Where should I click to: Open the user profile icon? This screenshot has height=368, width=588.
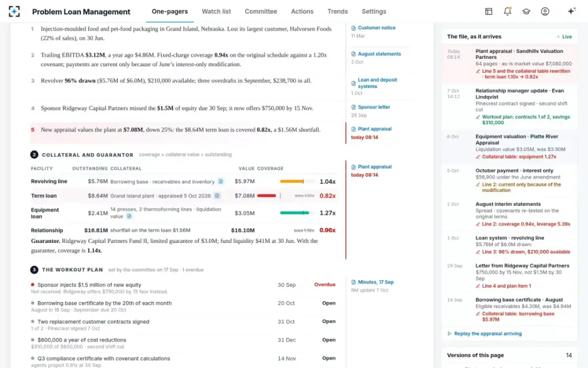(x=545, y=11)
